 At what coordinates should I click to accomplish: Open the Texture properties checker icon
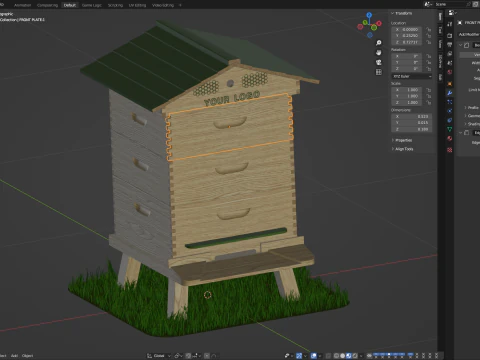click(x=450, y=150)
